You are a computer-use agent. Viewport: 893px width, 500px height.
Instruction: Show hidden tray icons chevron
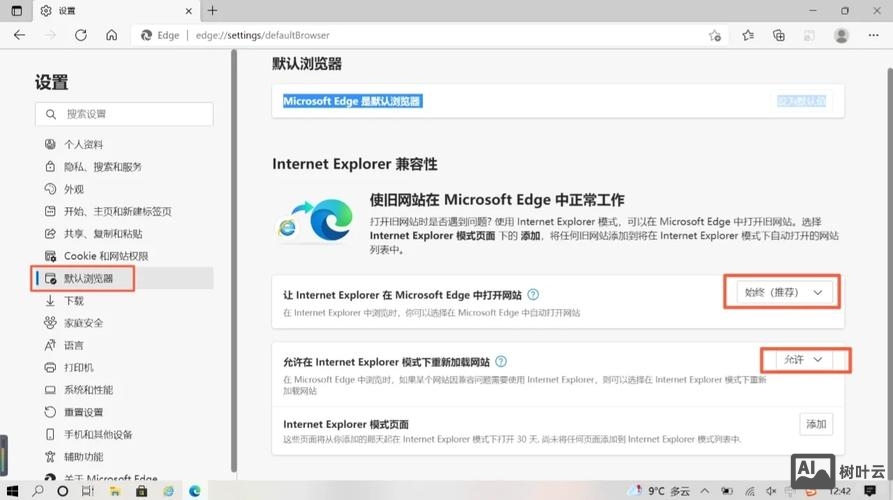coord(705,491)
